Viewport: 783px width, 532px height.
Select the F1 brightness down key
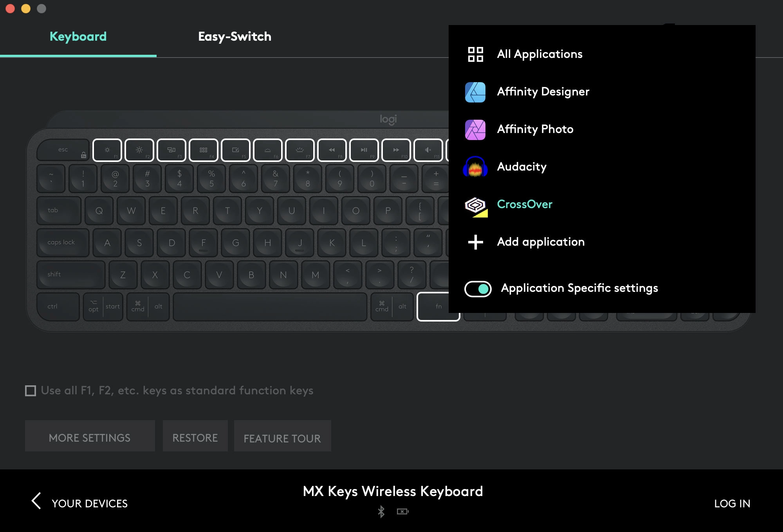[x=107, y=150]
